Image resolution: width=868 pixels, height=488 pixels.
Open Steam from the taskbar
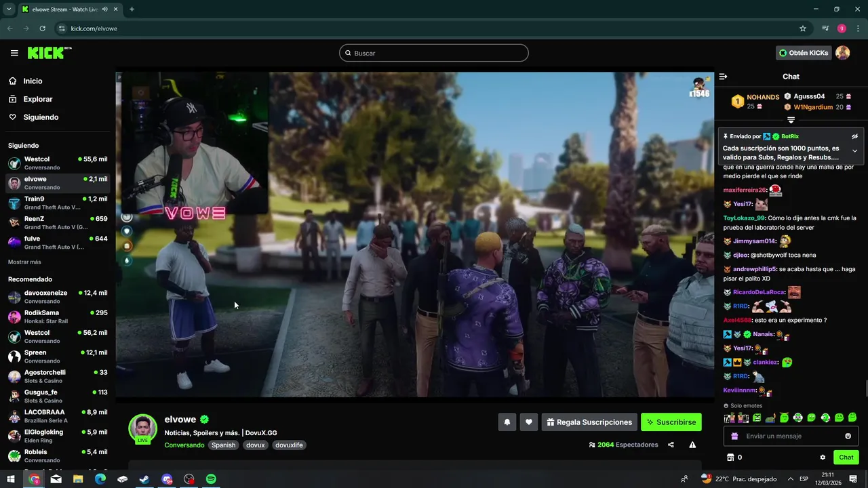click(x=144, y=479)
